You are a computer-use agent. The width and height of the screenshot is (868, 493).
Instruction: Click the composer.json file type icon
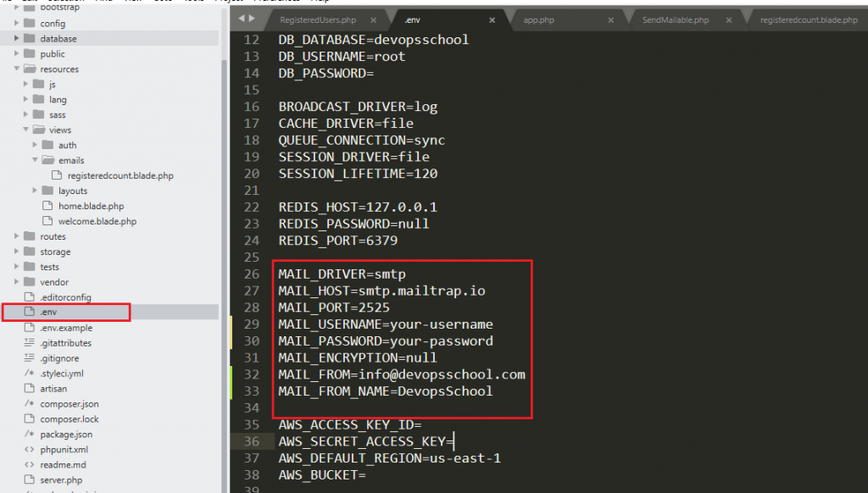coord(30,404)
